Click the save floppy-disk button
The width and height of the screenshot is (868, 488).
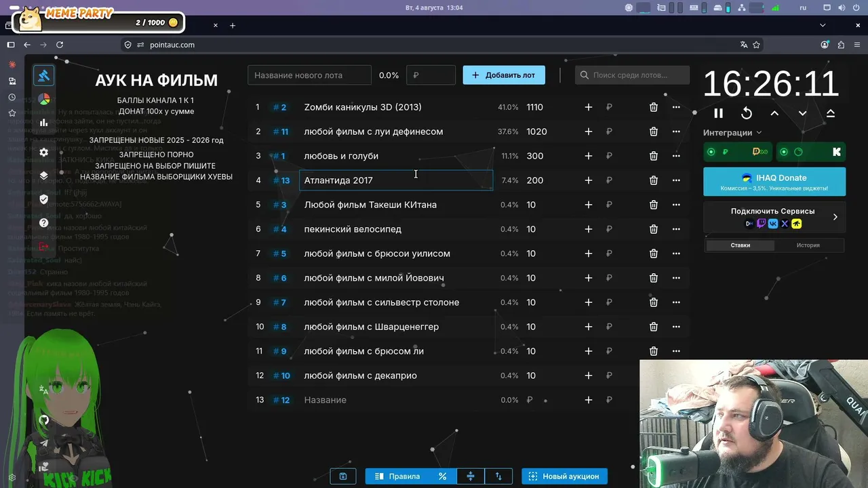[343, 476]
